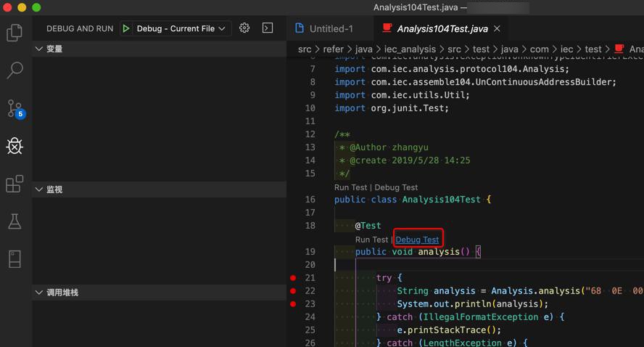The image size is (644, 347).
Task: Click the Java icon on Analysis104Test.java tab
Action: coord(387,28)
